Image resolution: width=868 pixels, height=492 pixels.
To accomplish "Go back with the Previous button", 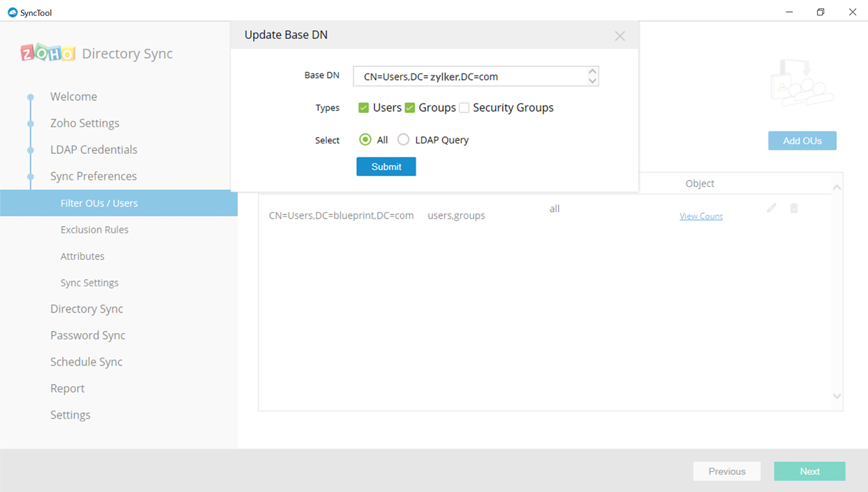I will [727, 472].
